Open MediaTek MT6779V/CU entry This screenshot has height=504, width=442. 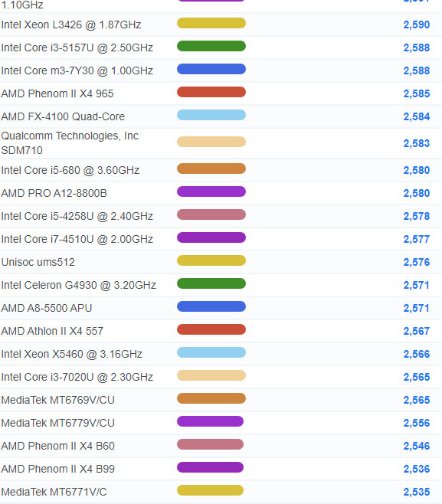[x=58, y=424]
